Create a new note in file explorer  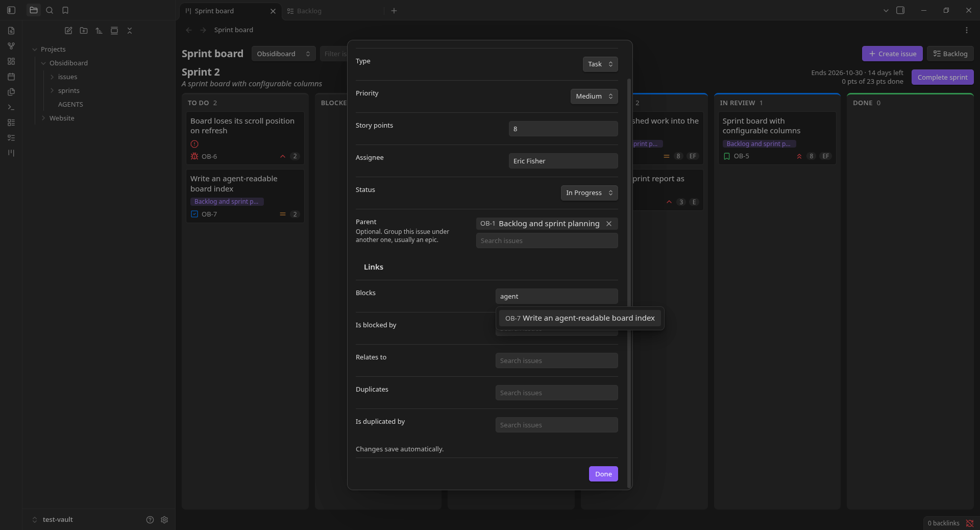click(68, 31)
